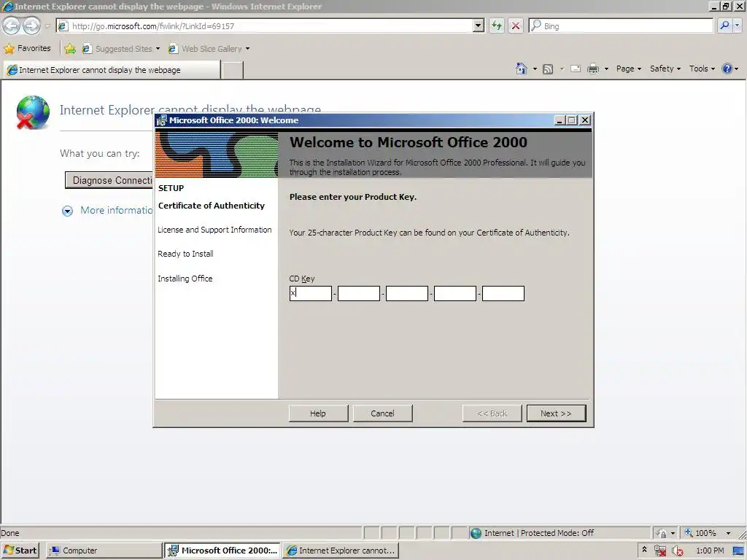The image size is (747, 560).
Task: Click the third CD Key field
Action: [x=407, y=293]
